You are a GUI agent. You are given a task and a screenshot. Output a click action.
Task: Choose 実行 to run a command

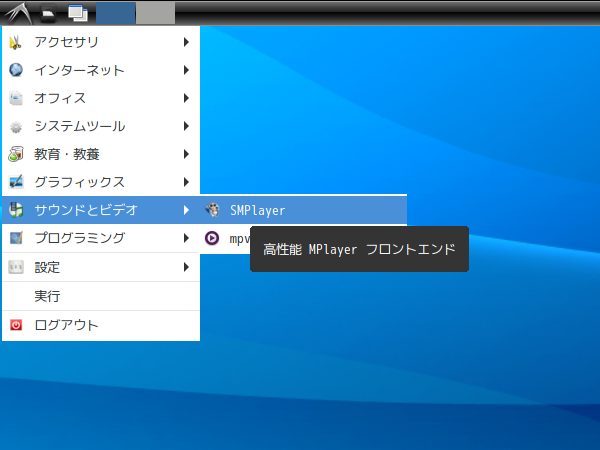click(101, 296)
